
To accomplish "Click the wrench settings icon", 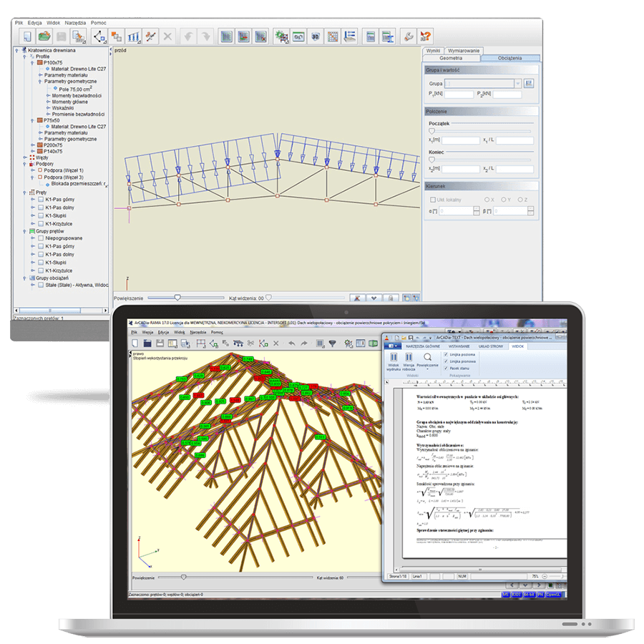I will click(x=409, y=36).
